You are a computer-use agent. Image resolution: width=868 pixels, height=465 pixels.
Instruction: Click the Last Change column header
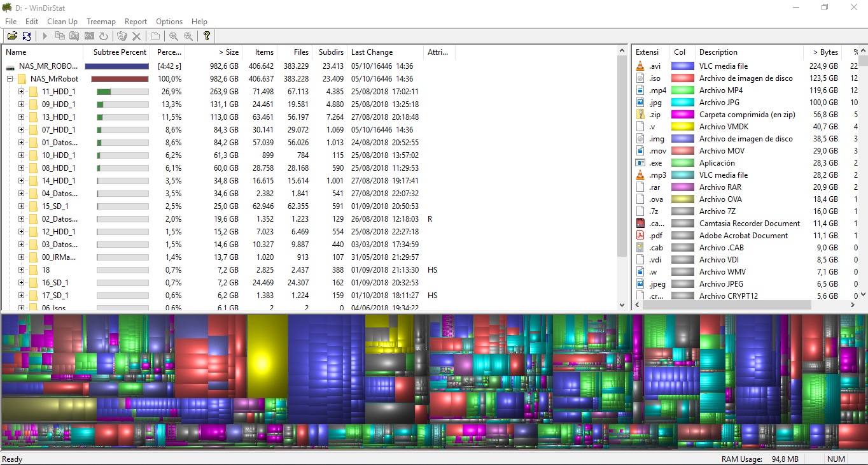click(x=372, y=52)
